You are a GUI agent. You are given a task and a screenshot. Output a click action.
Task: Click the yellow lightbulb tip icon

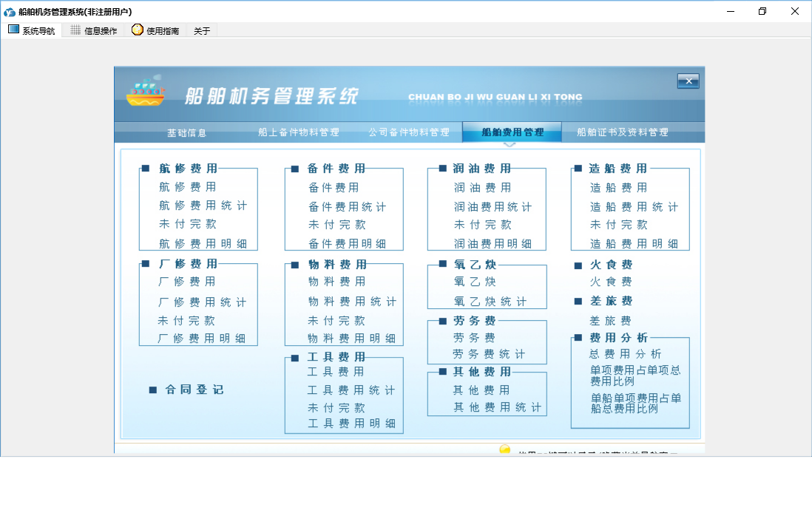click(505, 449)
